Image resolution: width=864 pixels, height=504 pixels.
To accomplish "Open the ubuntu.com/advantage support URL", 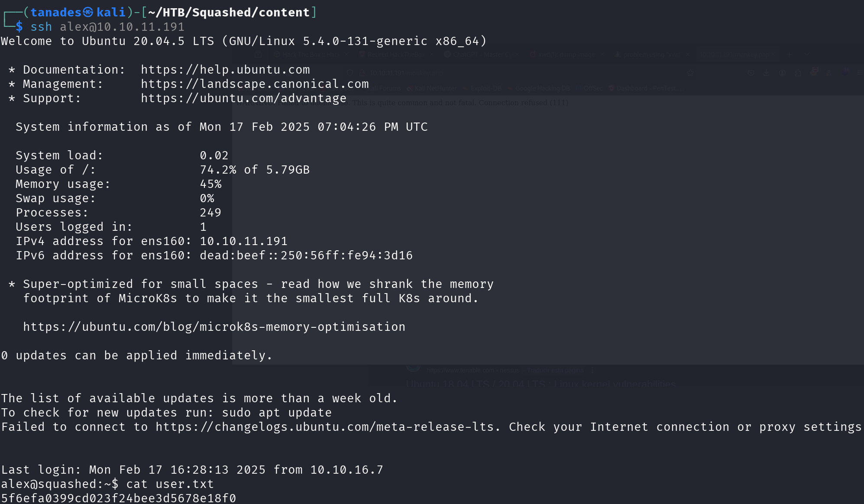I will click(243, 98).
